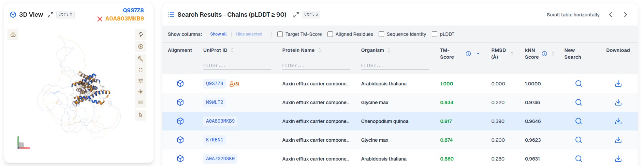This screenshot has width=644, height=166.
Task: Enable the Target TM-Score column checkbox
Action: click(x=280, y=34)
